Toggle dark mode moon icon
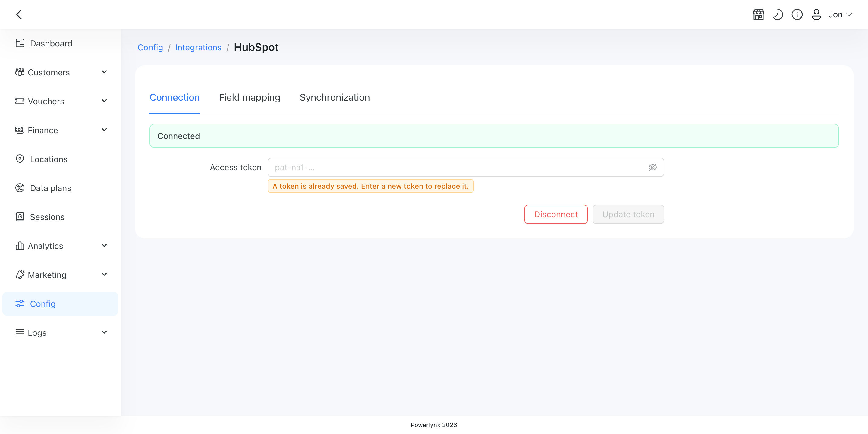The width and height of the screenshot is (868, 434). click(778, 14)
